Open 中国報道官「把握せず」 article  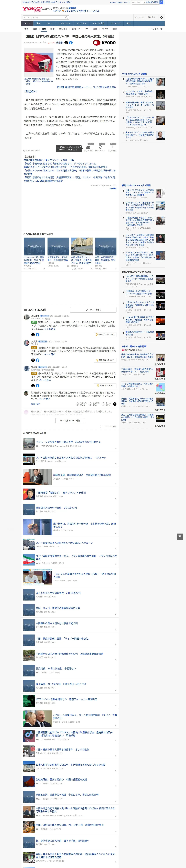pos(61,493)
